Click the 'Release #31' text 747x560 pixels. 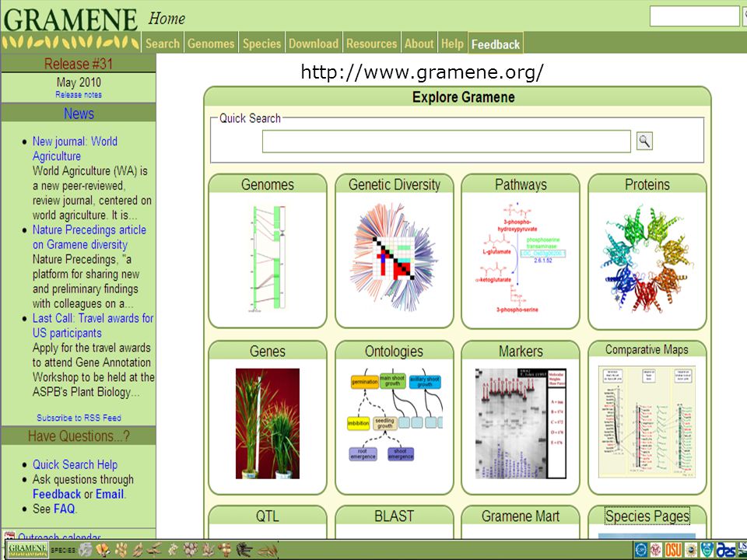coord(79,64)
